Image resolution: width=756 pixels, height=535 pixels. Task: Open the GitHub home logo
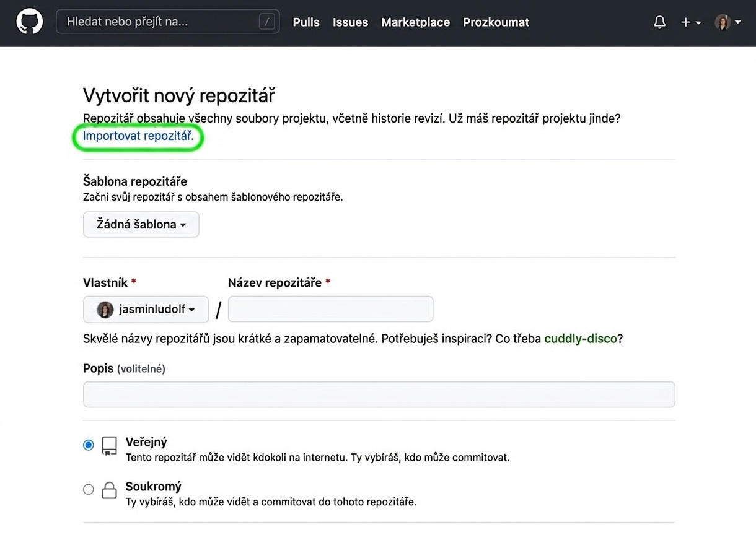(x=29, y=22)
